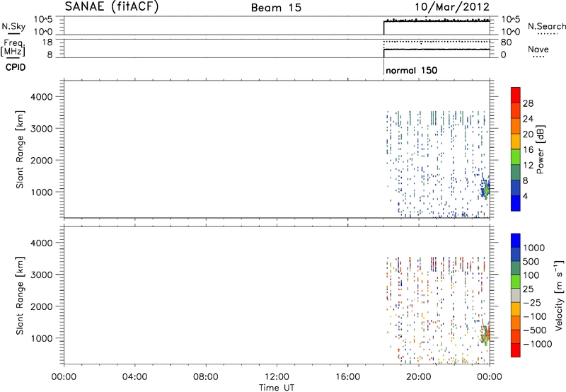Click the green scatter cluster in Power panel
The height and width of the screenshot is (392, 566).
pyautogui.click(x=486, y=189)
